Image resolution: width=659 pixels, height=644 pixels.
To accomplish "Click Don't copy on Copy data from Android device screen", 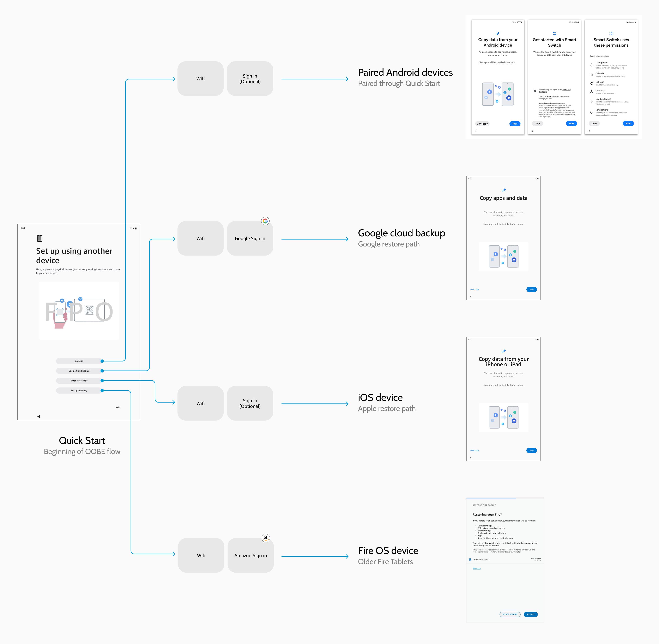I will pyautogui.click(x=482, y=124).
